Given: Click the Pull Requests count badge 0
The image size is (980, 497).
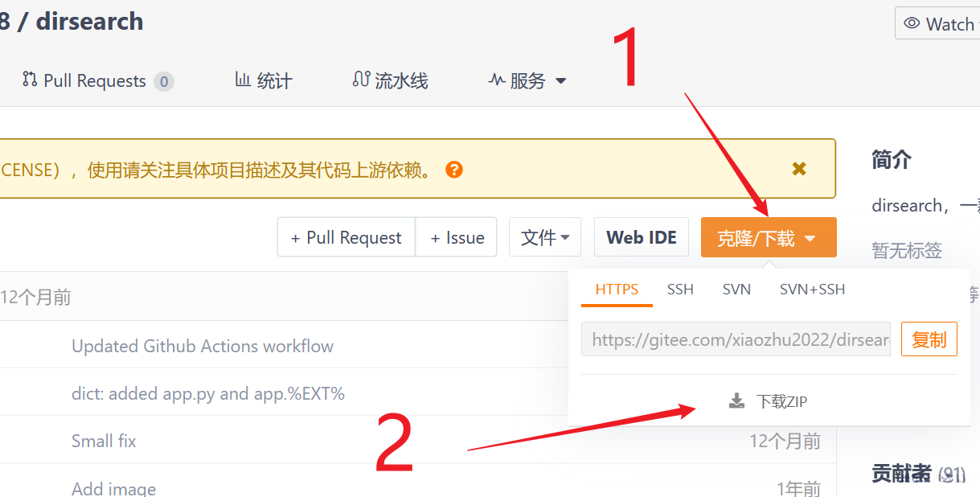Looking at the screenshot, I should [164, 81].
